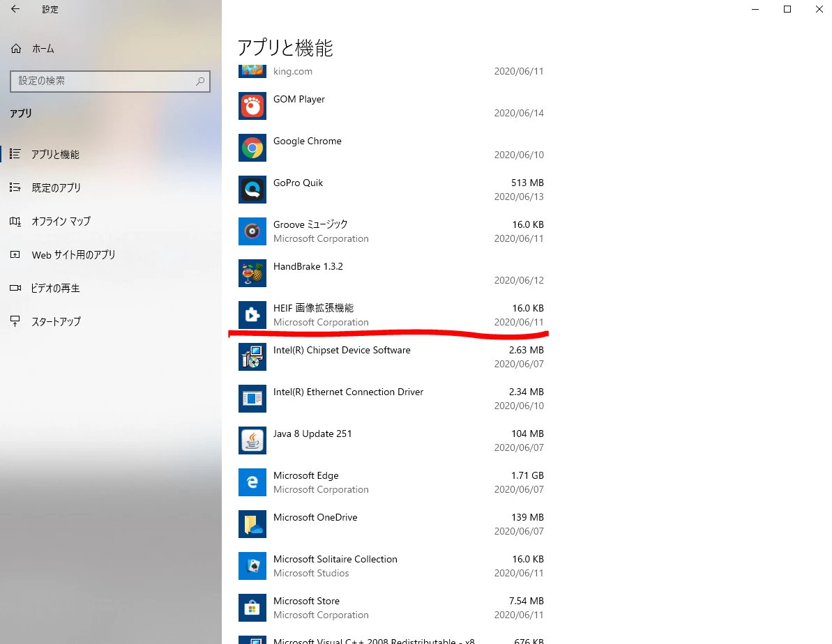832x644 pixels.
Task: Select Intel(R) Chipset Device Software name
Action: pos(342,350)
